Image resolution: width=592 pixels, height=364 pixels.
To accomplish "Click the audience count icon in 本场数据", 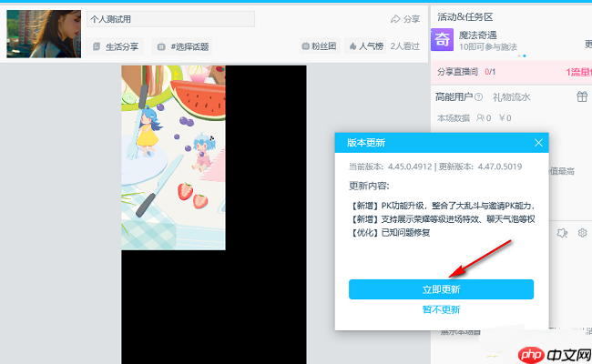I will click(x=480, y=118).
